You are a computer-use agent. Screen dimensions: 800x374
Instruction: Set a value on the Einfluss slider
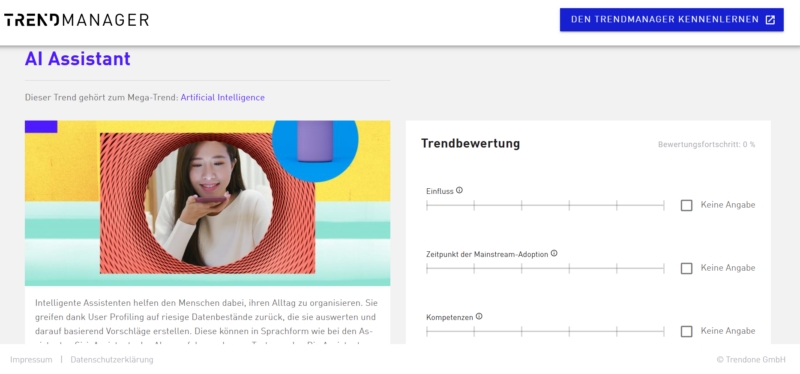pyautogui.click(x=545, y=205)
